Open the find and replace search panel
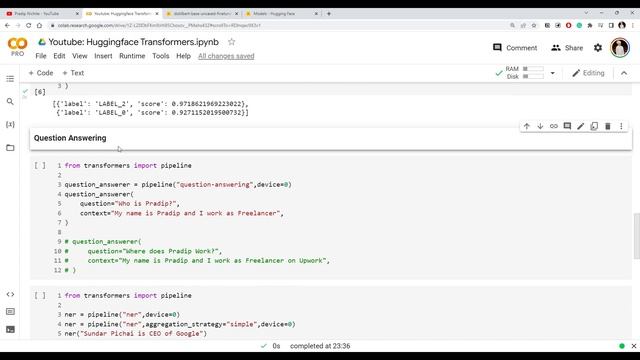Screen dimensions: 640x360 coord(10,101)
